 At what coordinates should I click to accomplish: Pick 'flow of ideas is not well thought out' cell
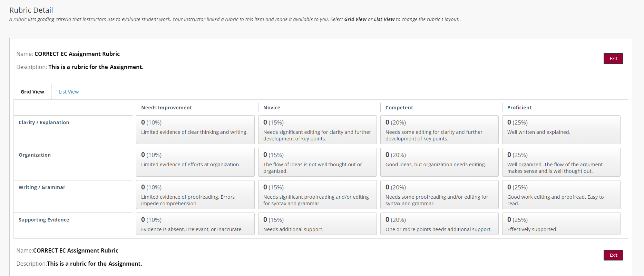(318, 162)
